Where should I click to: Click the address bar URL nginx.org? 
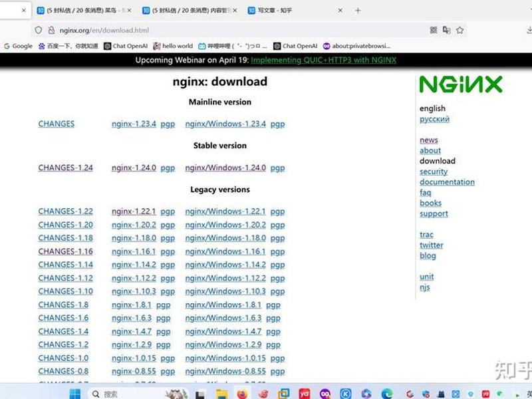click(104, 30)
